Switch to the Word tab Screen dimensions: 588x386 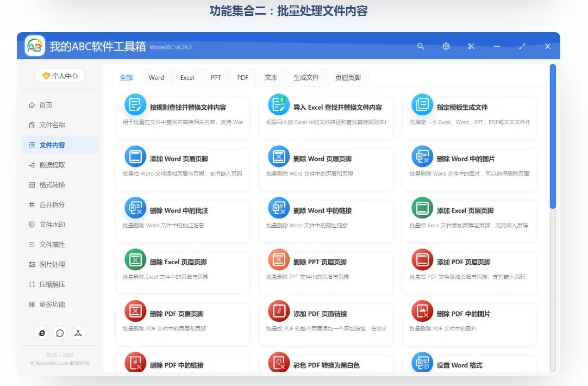[x=156, y=77]
